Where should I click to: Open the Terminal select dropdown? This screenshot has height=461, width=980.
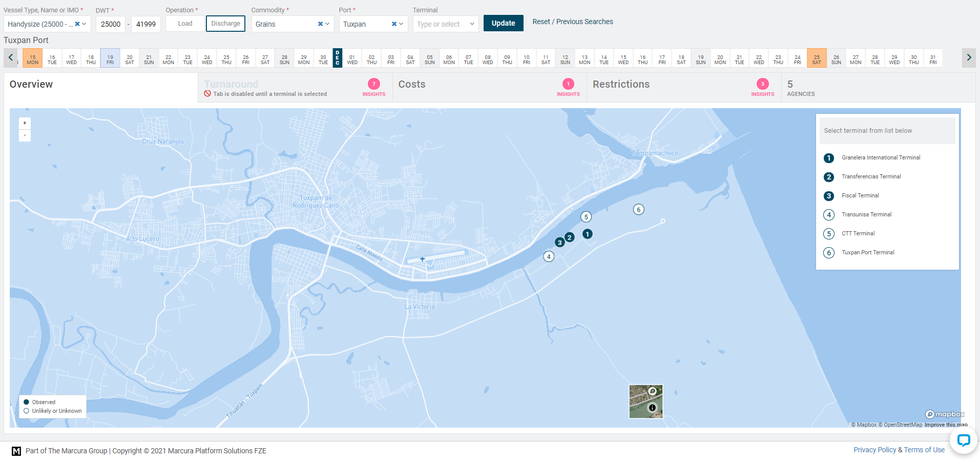(x=446, y=24)
